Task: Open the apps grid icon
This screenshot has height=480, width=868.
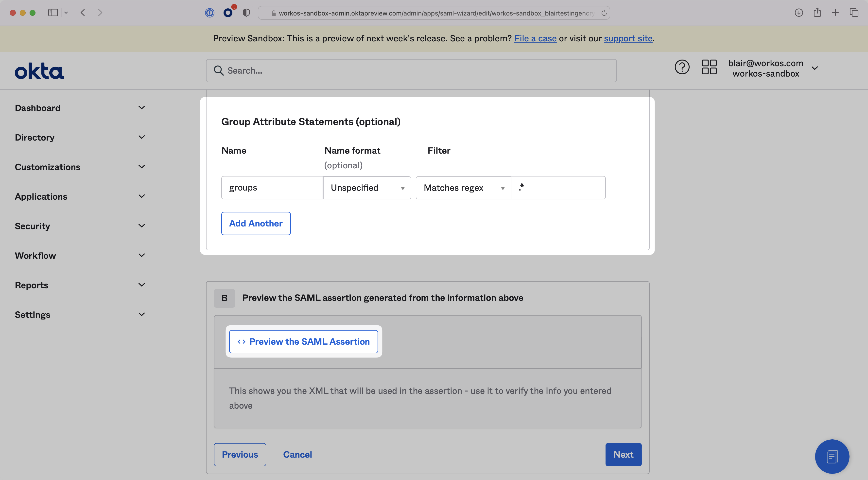Action: click(709, 67)
